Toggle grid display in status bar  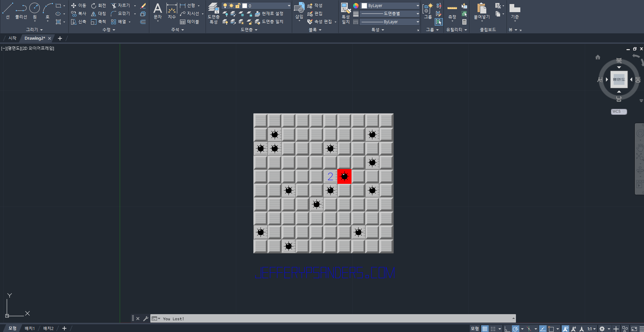tap(485, 329)
